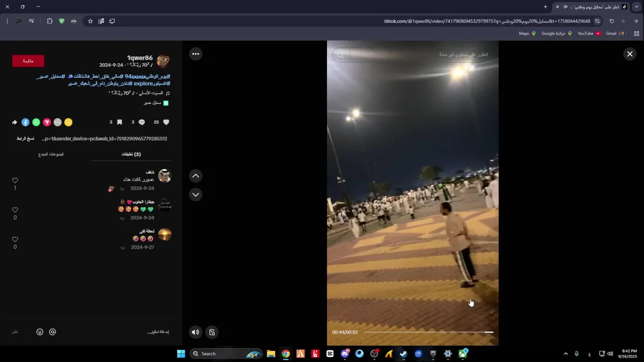
Task: Share to Facebook
Action: click(x=25, y=122)
